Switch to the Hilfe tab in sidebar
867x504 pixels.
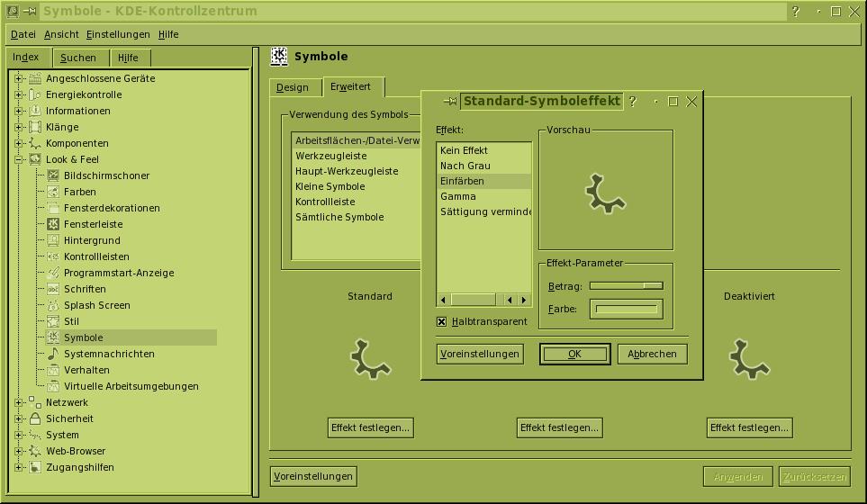pos(128,58)
